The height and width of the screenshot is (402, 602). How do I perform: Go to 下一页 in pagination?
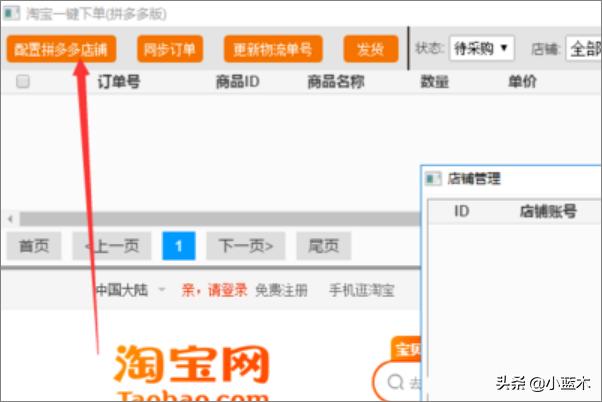click(x=246, y=246)
